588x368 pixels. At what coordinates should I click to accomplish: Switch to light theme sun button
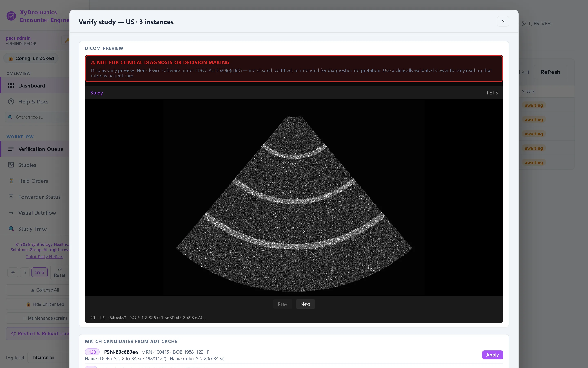pos(13,272)
